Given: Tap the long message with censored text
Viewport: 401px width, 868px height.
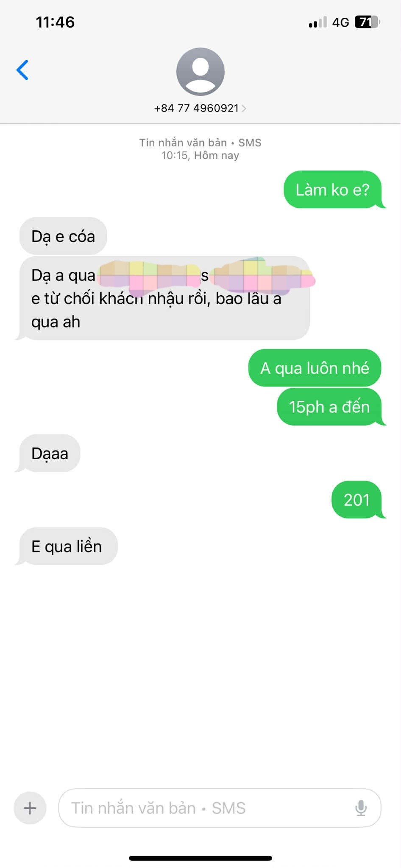Looking at the screenshot, I should tap(163, 298).
